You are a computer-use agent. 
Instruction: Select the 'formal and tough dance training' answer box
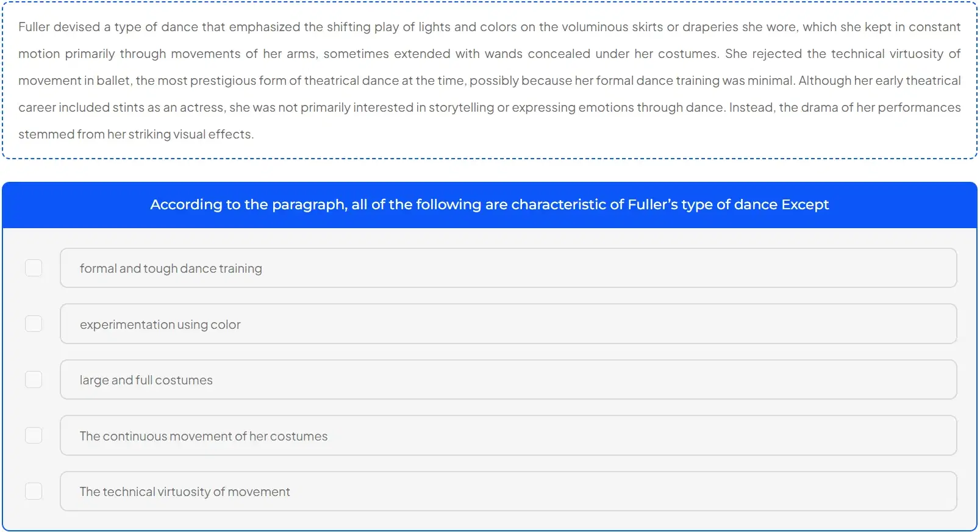(x=508, y=268)
